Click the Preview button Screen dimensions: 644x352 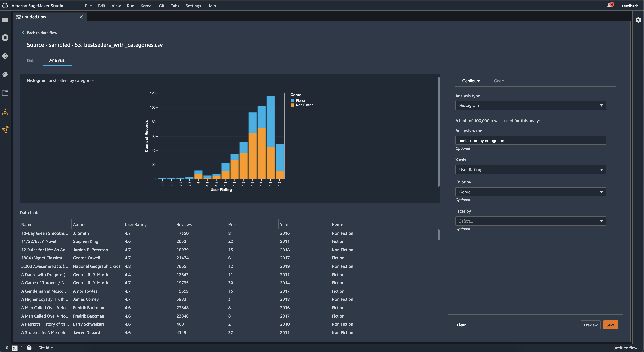[x=591, y=325]
